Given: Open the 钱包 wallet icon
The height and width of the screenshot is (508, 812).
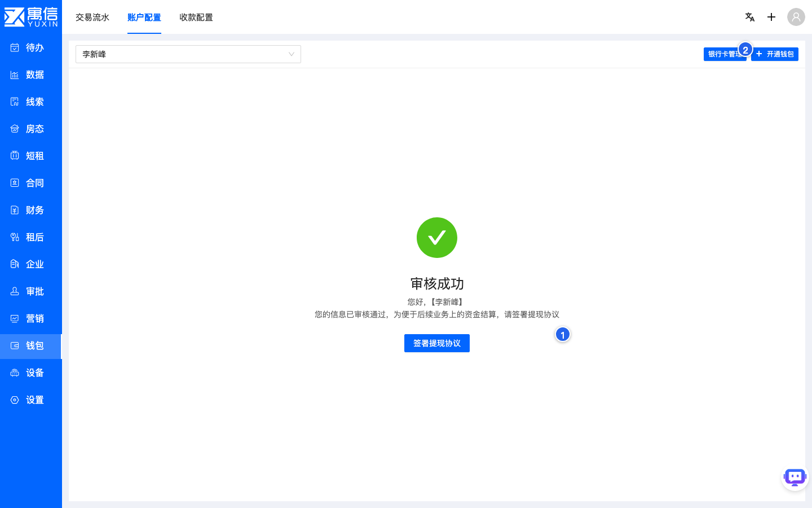Looking at the screenshot, I should [x=15, y=345].
